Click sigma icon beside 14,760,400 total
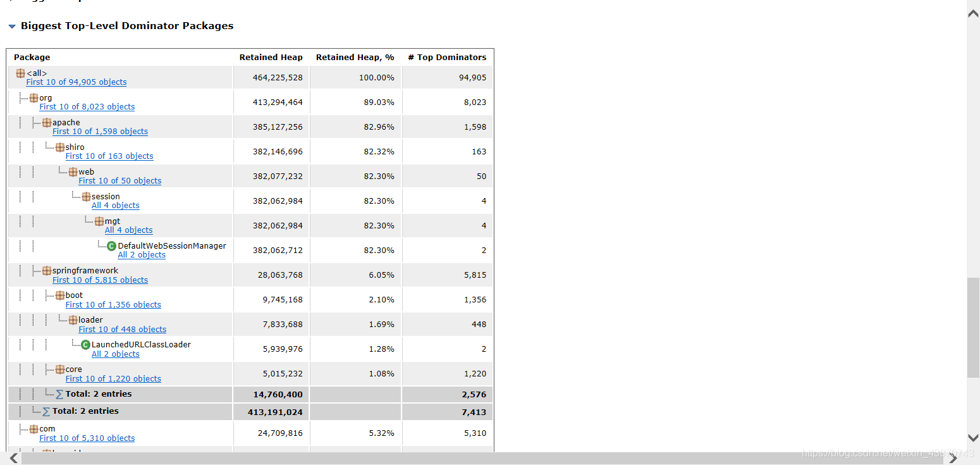 click(60, 394)
